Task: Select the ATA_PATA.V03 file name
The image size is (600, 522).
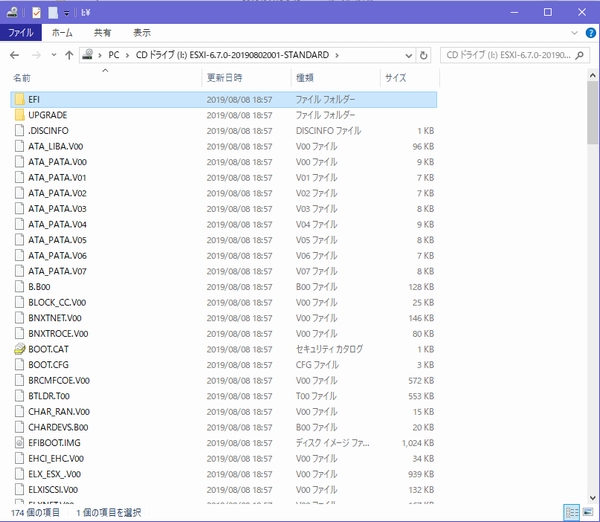Action: (57, 209)
